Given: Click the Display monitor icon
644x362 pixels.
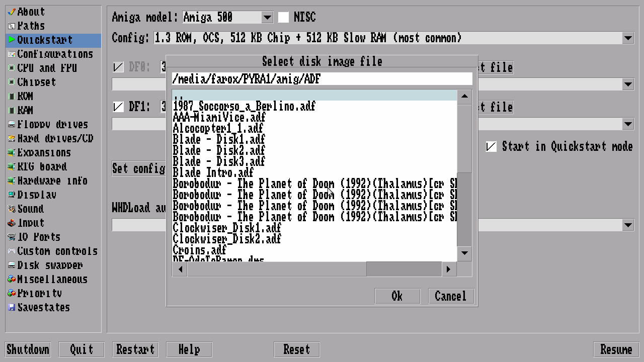Looking at the screenshot, I should click(x=12, y=195).
